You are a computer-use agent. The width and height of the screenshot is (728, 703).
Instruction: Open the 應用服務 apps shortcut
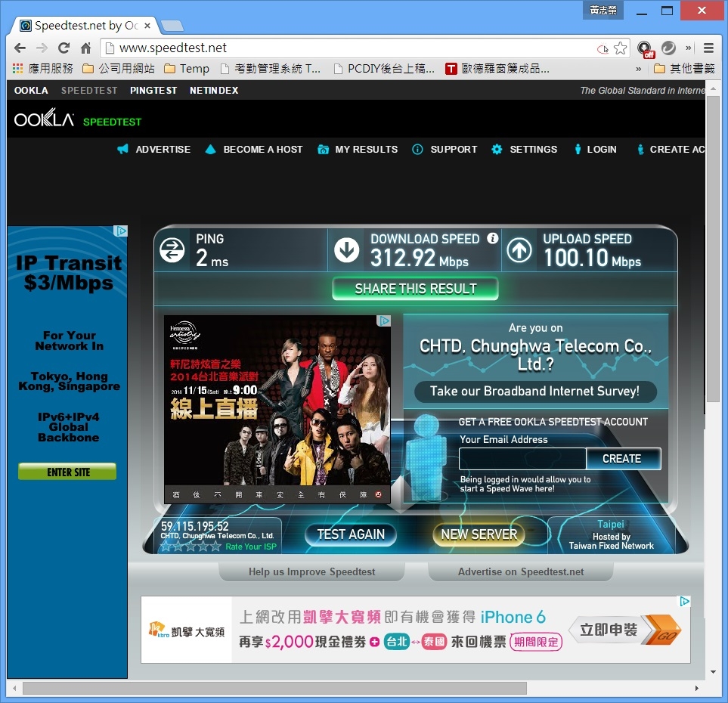[x=43, y=69]
